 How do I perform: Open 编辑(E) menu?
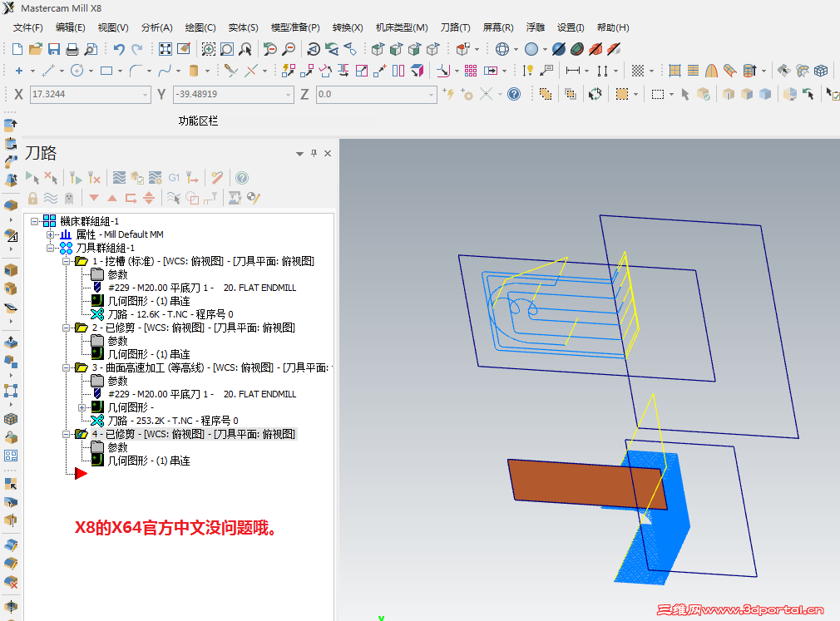(x=70, y=27)
